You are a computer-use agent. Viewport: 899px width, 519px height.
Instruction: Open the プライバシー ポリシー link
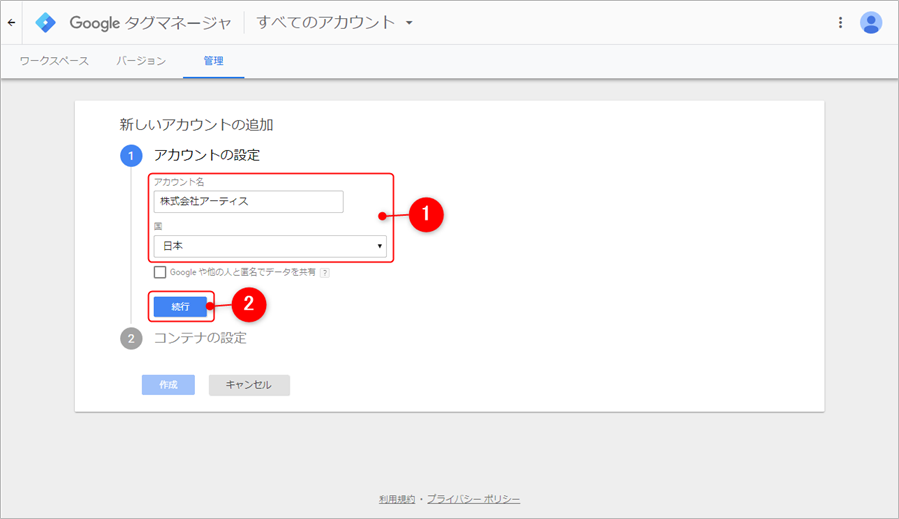point(474,500)
